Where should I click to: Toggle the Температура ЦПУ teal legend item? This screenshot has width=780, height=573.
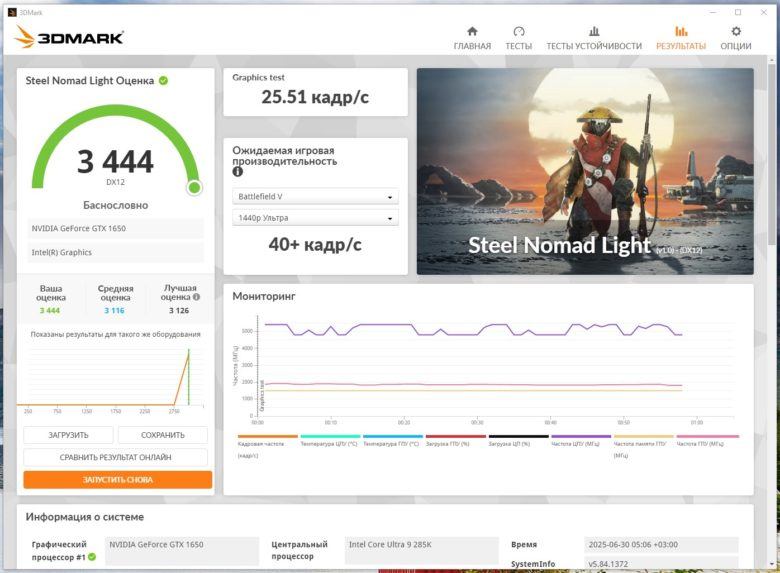click(329, 441)
